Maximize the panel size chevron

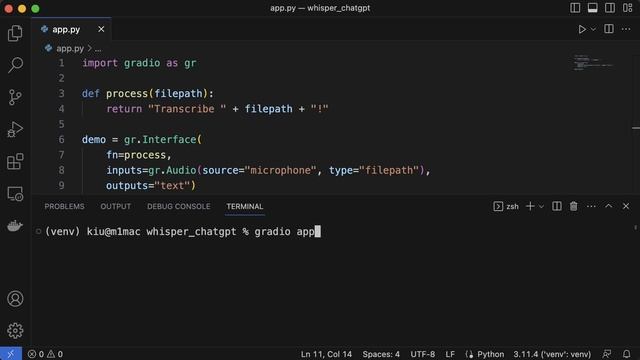[609, 206]
